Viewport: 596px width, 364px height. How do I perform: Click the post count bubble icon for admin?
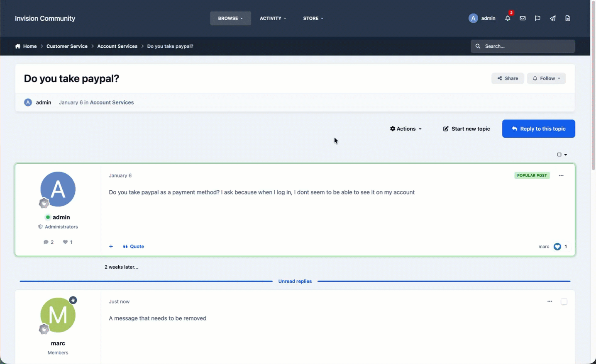pyautogui.click(x=46, y=242)
